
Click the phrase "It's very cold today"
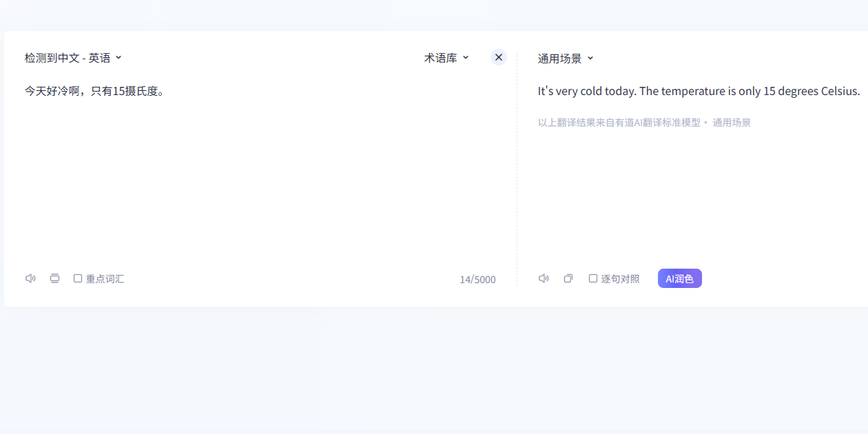click(586, 91)
